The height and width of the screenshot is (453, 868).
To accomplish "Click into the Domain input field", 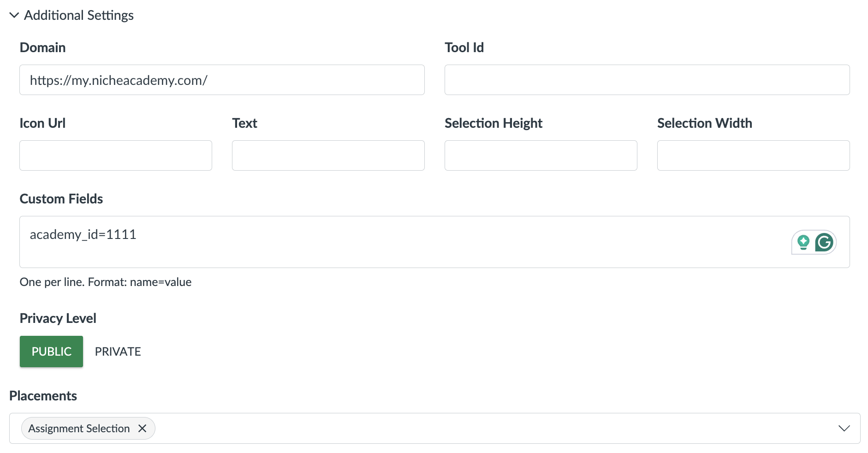I will click(x=221, y=79).
